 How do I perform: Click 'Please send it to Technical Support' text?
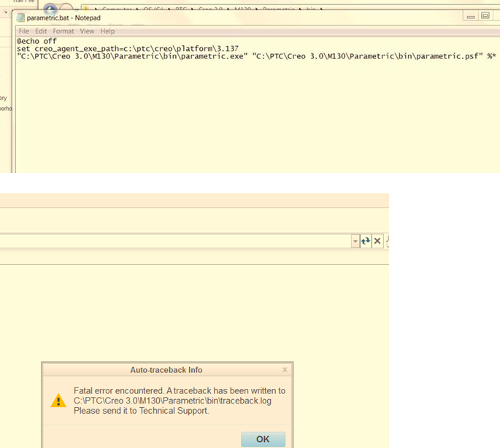coord(142,411)
